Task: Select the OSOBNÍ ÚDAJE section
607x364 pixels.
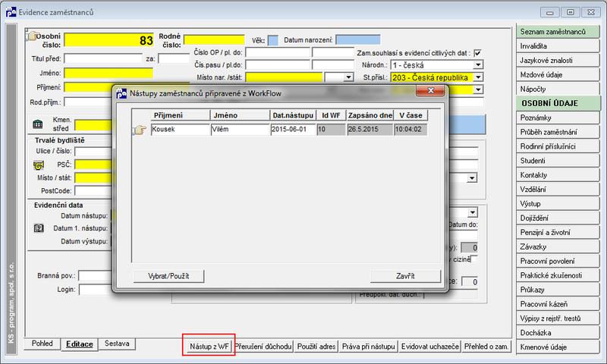Action: [x=558, y=103]
